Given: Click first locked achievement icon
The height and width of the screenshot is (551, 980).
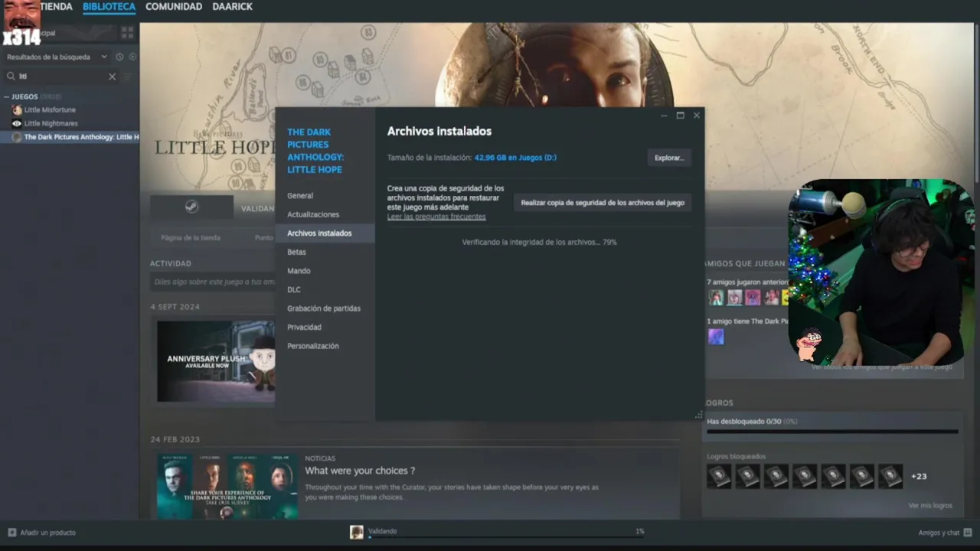Looking at the screenshot, I should coord(719,476).
